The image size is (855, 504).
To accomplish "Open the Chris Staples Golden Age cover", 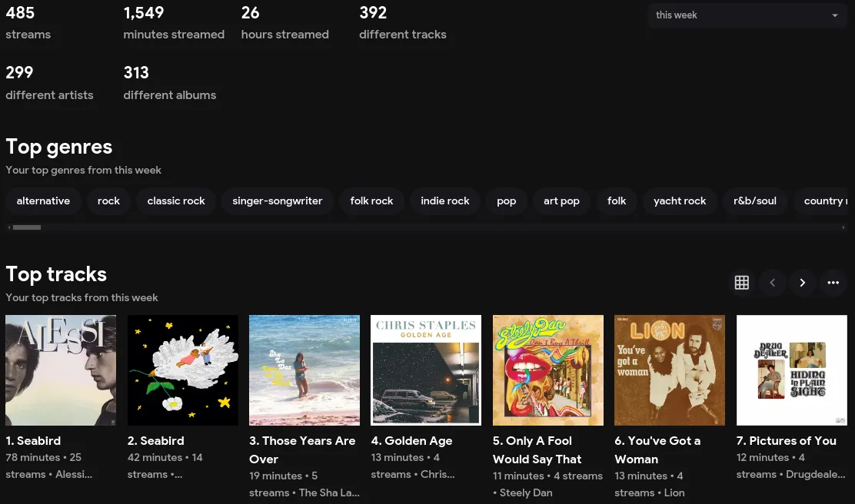I will pyautogui.click(x=426, y=370).
